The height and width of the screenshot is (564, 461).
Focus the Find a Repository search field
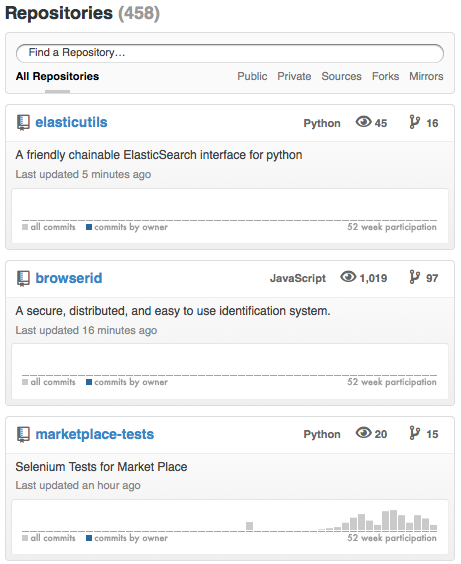coord(230,53)
